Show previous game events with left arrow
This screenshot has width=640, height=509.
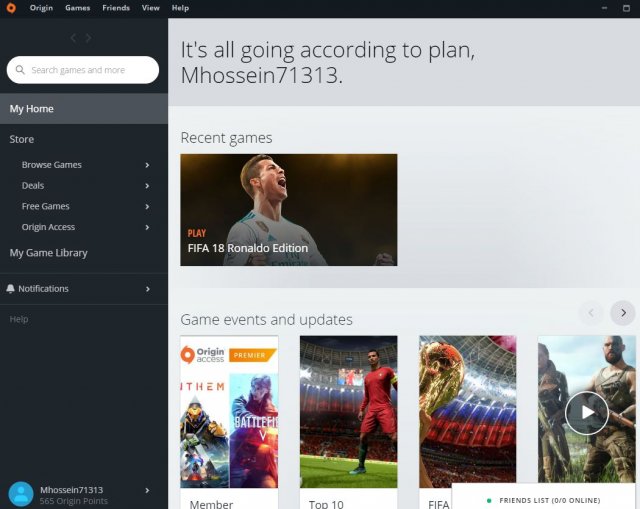coord(591,313)
